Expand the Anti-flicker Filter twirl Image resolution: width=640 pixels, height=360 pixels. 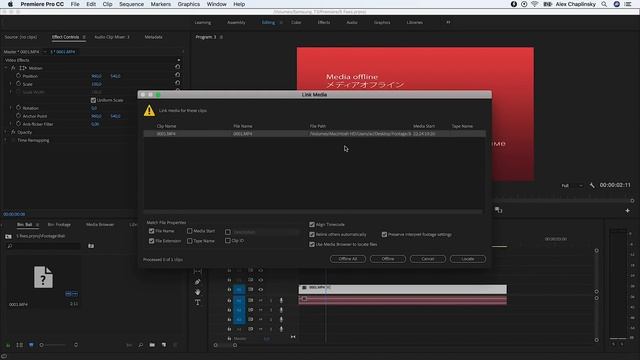11,124
